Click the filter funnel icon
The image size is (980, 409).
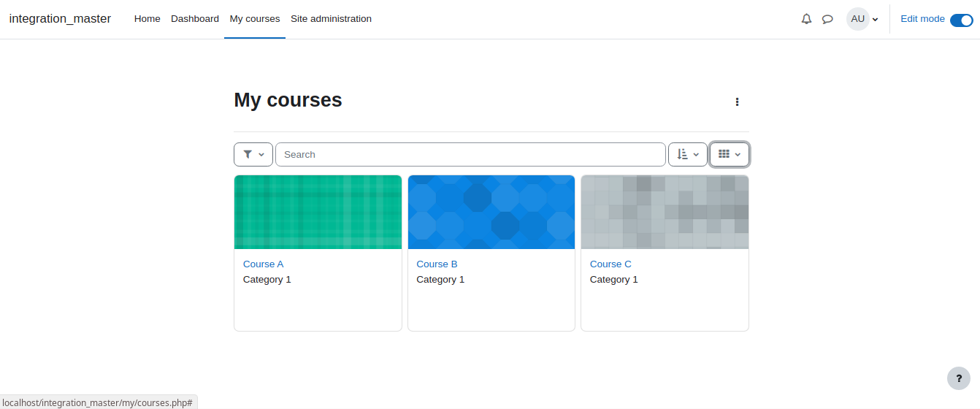tap(248, 154)
